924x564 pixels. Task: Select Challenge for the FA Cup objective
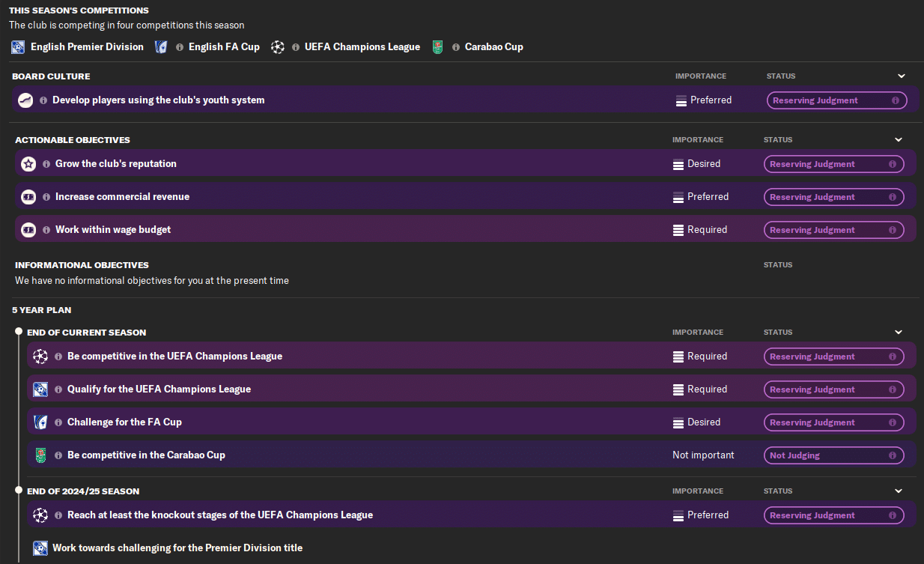pos(124,422)
